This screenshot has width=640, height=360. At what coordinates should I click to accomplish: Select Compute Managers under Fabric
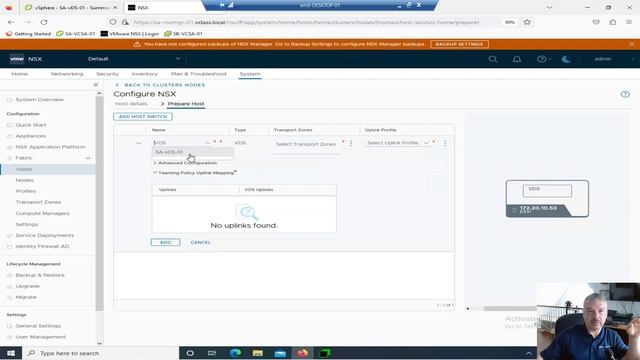click(x=42, y=213)
